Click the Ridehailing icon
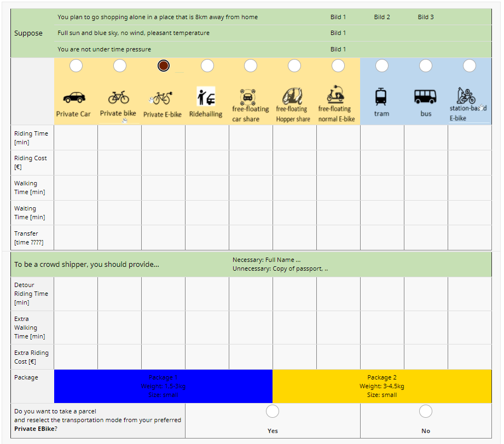Viewport: 504px width, 444px height. click(206, 96)
